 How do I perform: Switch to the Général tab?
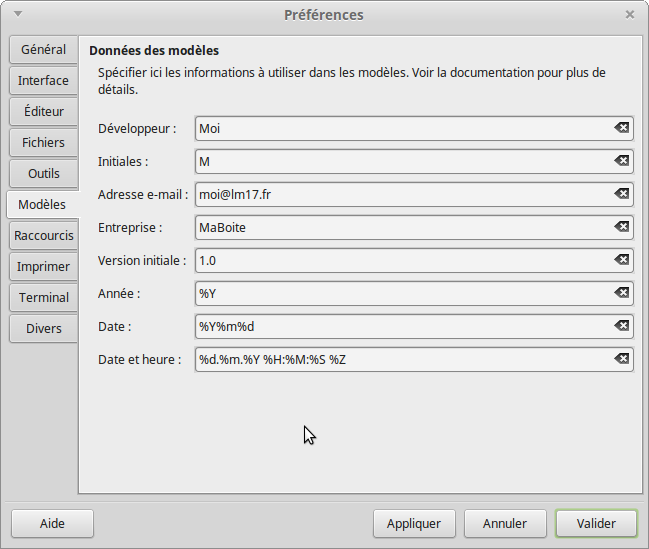tap(43, 49)
